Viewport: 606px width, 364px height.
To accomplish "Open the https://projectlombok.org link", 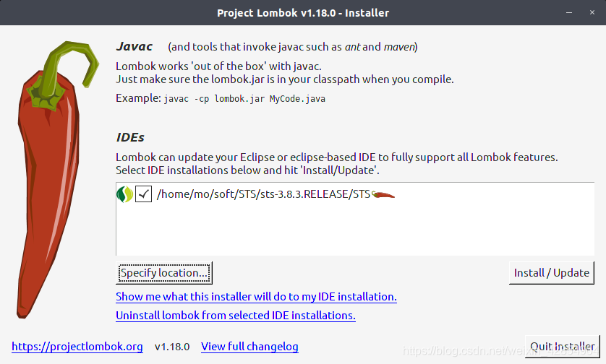I will pos(77,346).
